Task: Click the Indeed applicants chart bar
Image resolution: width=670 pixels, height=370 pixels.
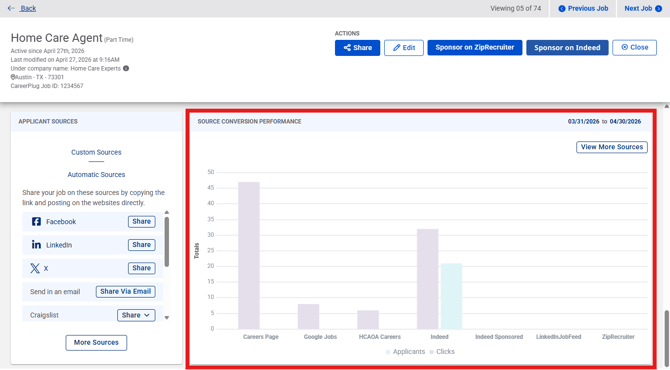Action: click(451, 296)
